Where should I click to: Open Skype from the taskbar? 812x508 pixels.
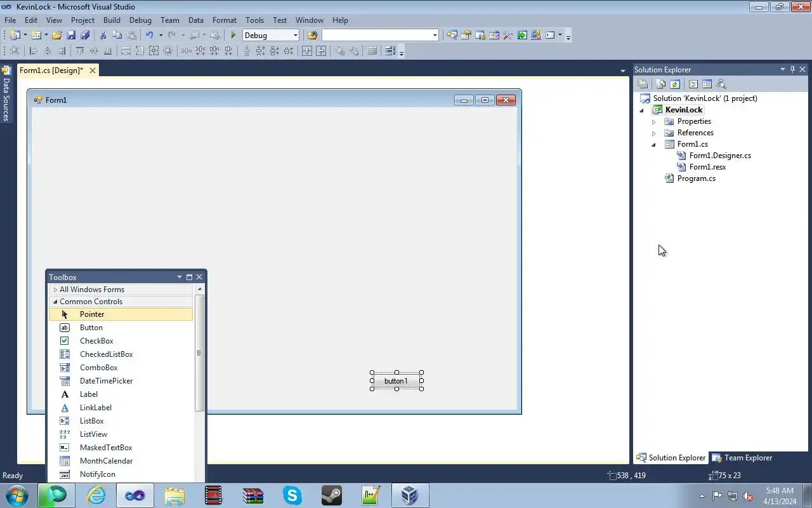click(x=292, y=495)
